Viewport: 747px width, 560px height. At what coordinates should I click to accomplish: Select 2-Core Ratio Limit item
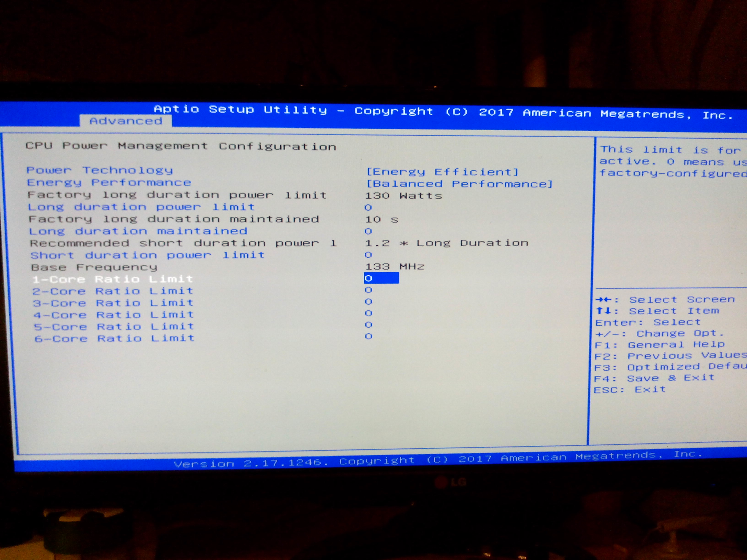(113, 291)
